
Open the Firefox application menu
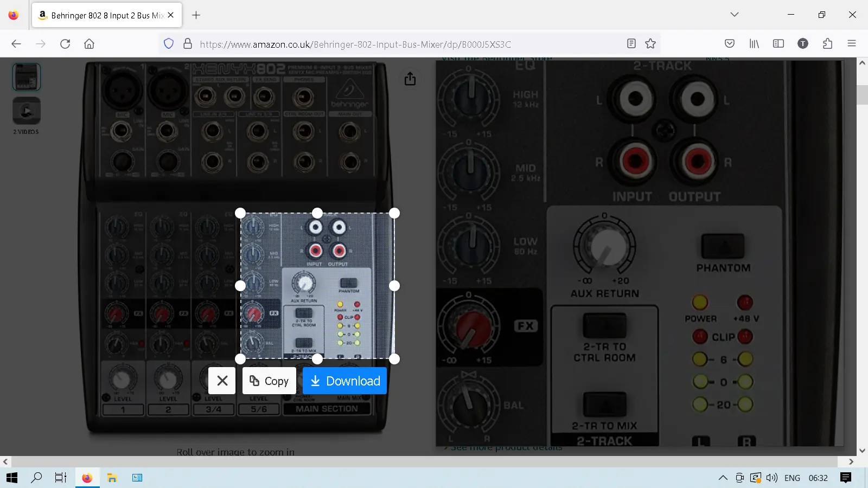(x=852, y=44)
